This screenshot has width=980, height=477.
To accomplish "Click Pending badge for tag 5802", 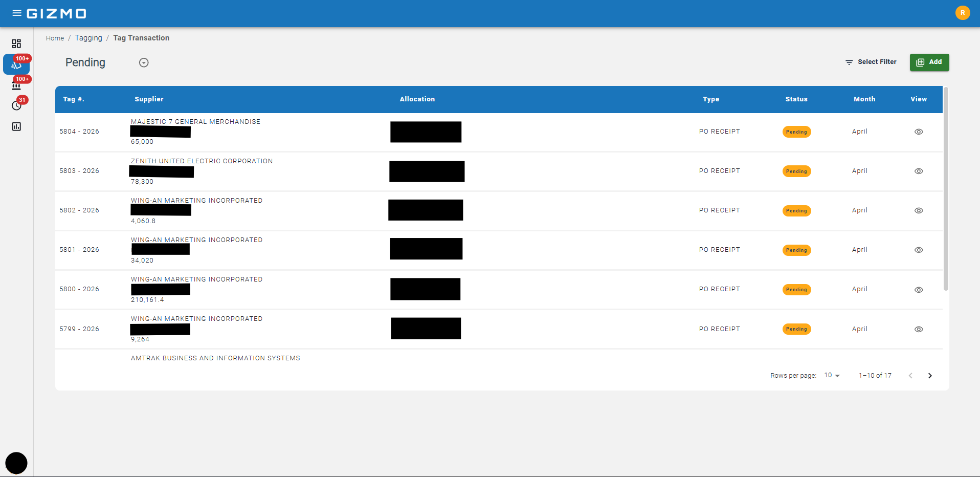I will pyautogui.click(x=796, y=211).
